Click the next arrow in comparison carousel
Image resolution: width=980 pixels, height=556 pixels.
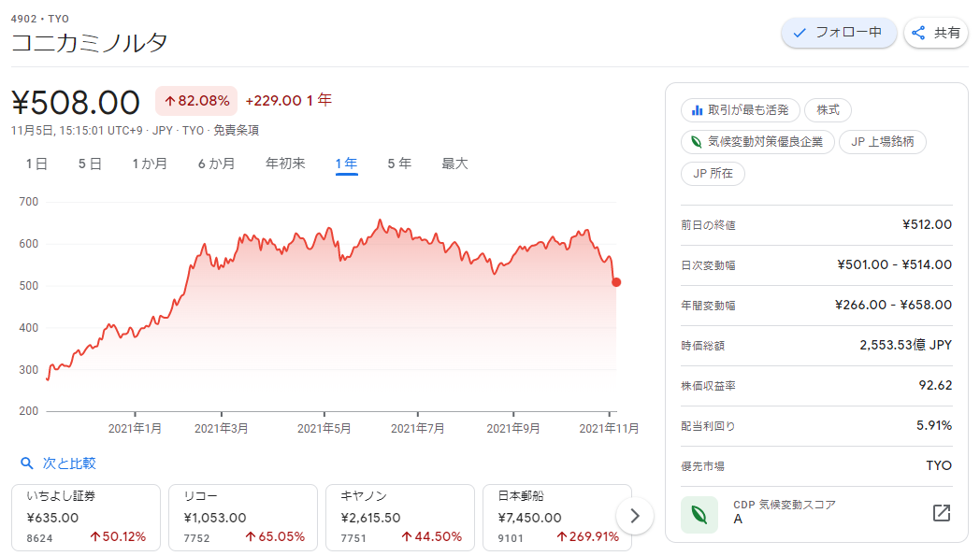coord(635,516)
